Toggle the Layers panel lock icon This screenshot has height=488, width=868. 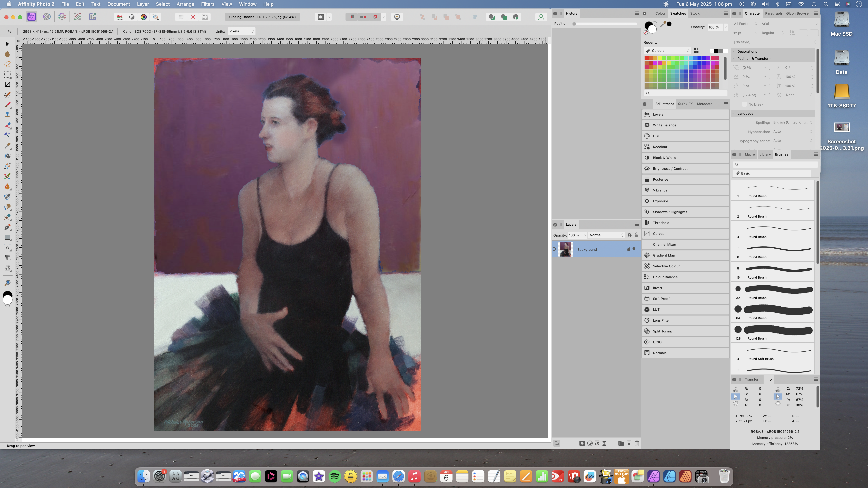(636, 235)
